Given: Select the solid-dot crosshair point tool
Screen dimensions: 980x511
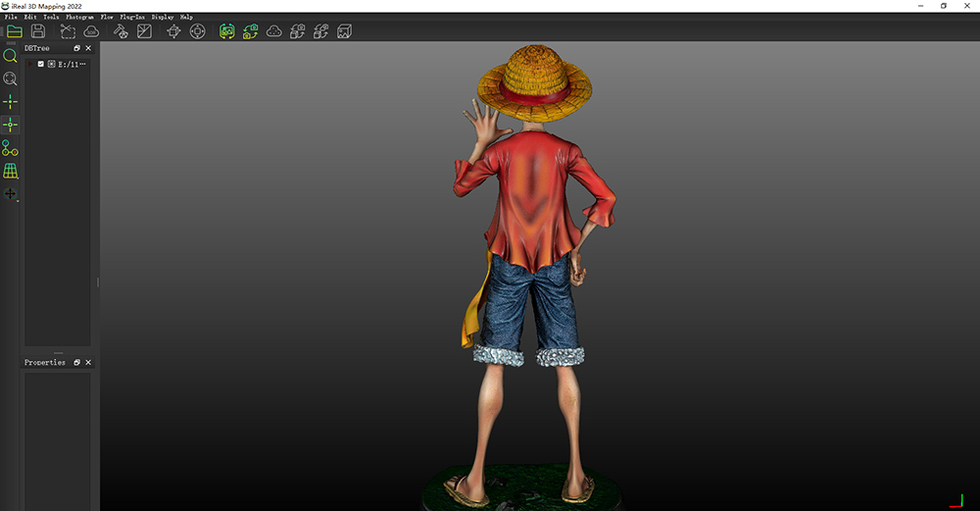Looking at the screenshot, I should tap(10, 101).
